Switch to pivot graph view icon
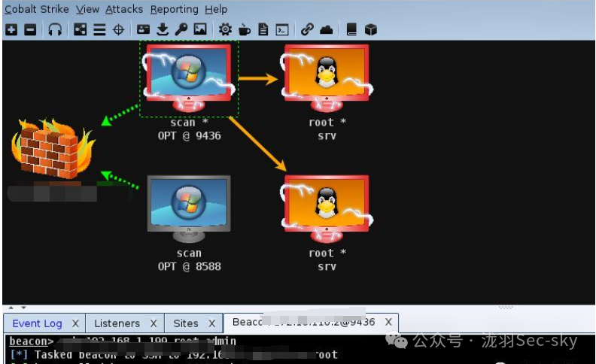Image resolution: width=596 pixels, height=364 pixels. [x=81, y=29]
